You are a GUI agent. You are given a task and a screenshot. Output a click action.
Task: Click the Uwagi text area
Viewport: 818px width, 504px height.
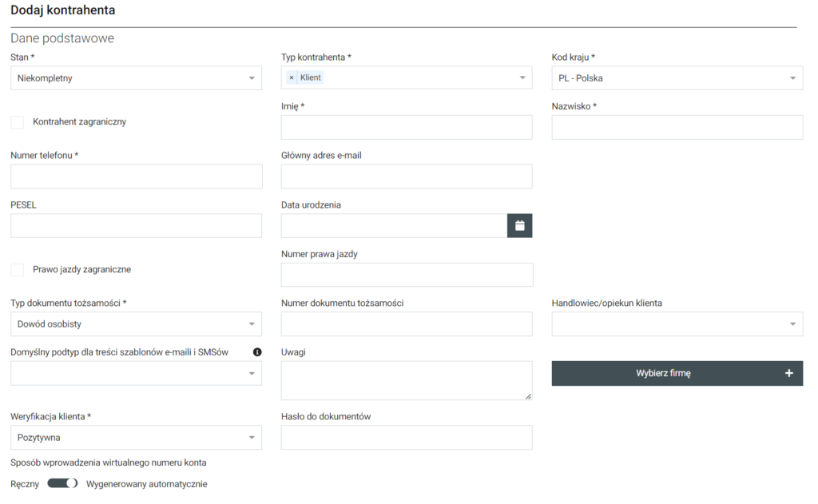coord(407,380)
